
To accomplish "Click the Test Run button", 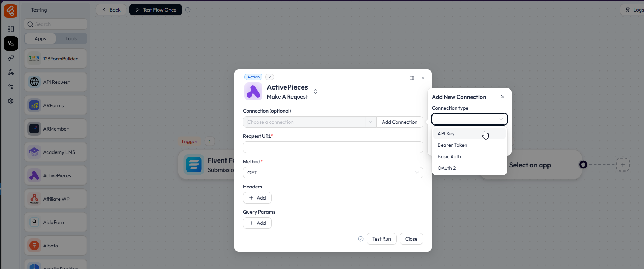I will pos(382,239).
